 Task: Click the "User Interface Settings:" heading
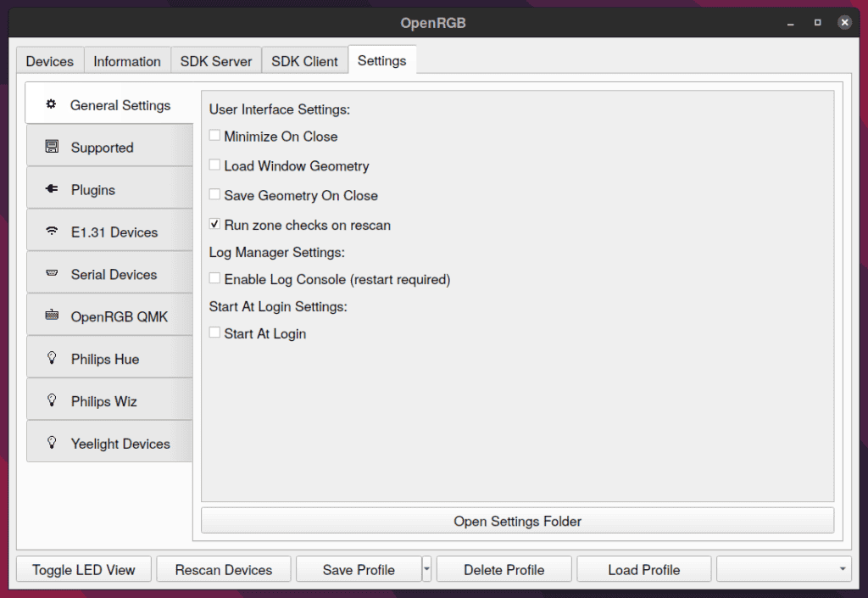[x=280, y=109]
